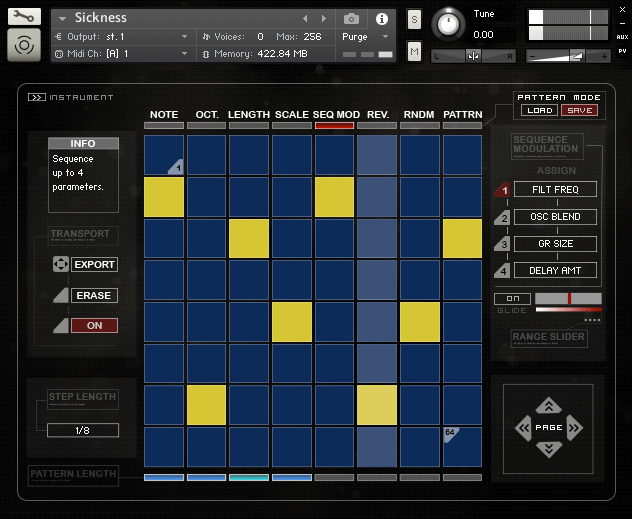Select the SEQ MOD column tab
The image size is (632, 519).
[x=335, y=115]
